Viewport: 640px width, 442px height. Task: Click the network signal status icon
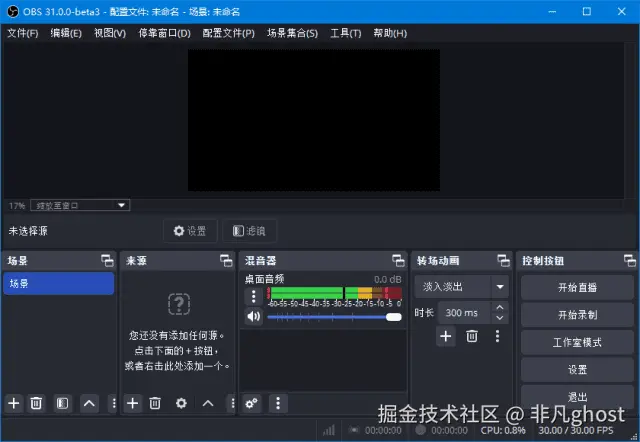329,430
